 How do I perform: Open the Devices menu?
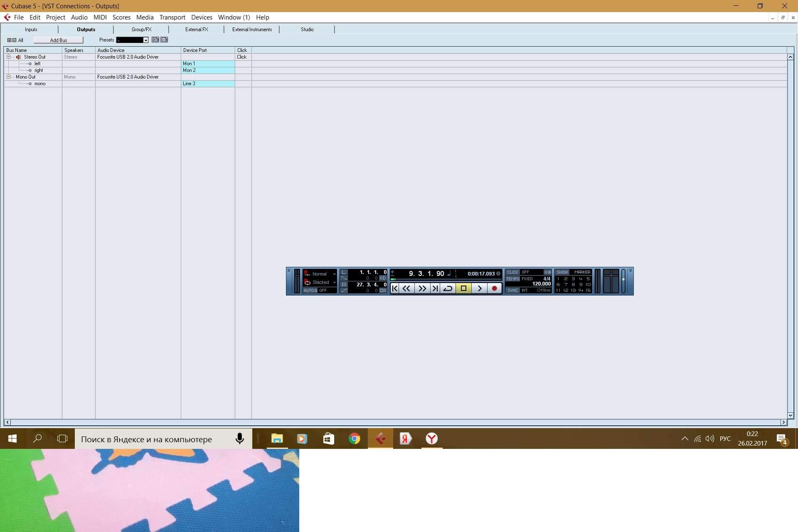coord(202,17)
